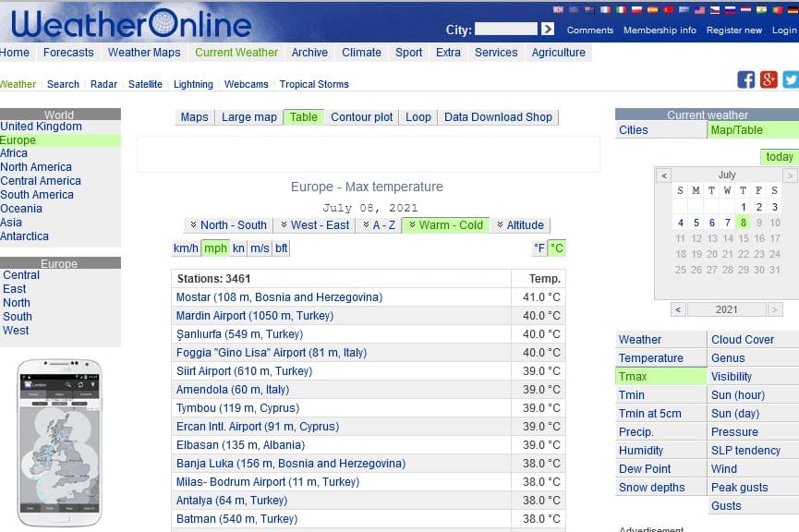The image size is (799, 532).
Task: Switch wind unit to bft
Action: tap(282, 248)
